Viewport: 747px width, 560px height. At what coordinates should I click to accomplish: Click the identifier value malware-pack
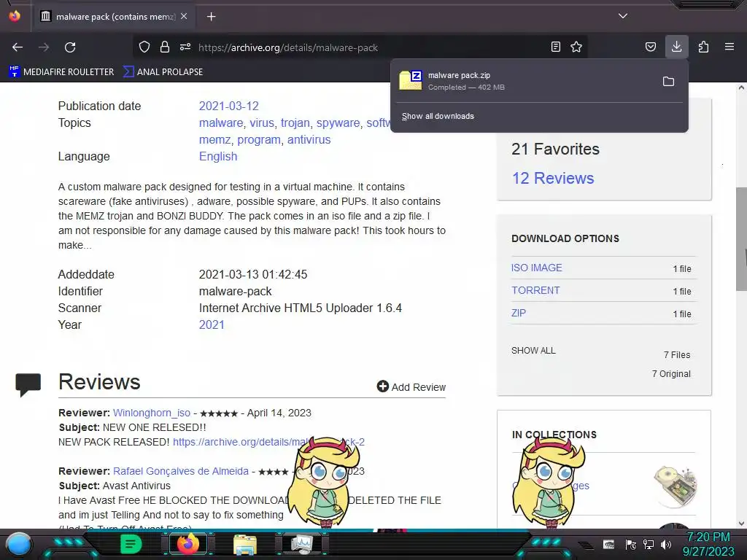coord(236,291)
